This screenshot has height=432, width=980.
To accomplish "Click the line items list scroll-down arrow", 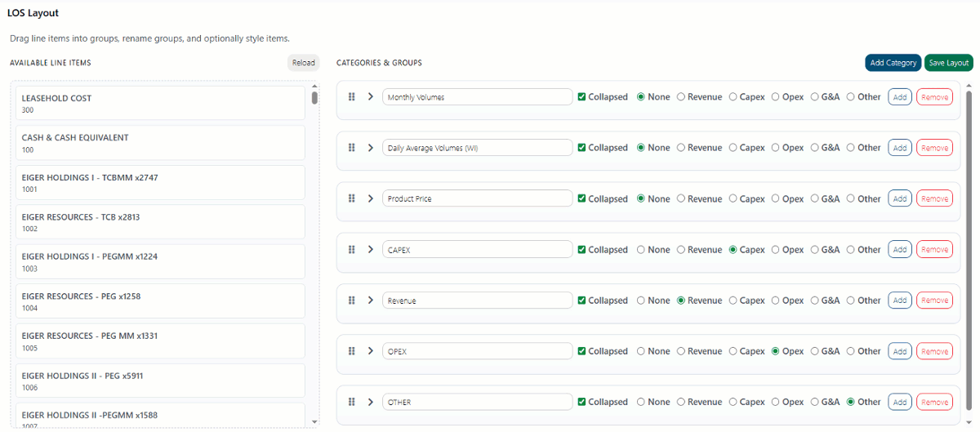I will [x=314, y=421].
